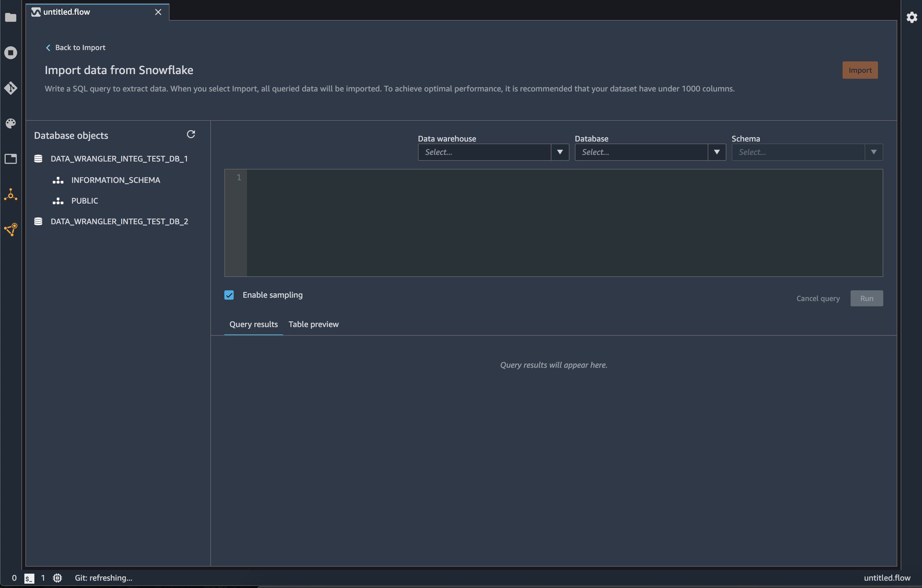Open the Git sidebar icon
The width and height of the screenshot is (922, 588).
(x=11, y=88)
